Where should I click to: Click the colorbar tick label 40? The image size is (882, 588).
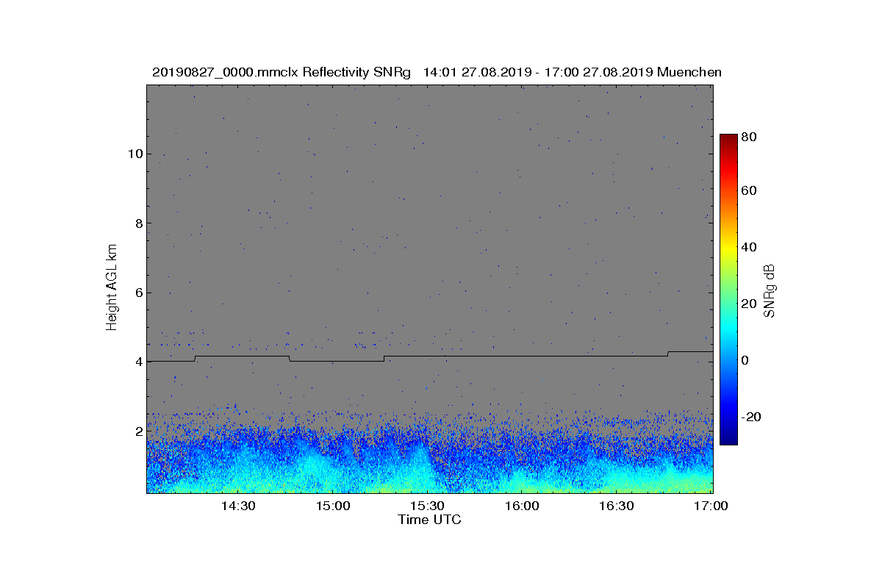(x=750, y=247)
